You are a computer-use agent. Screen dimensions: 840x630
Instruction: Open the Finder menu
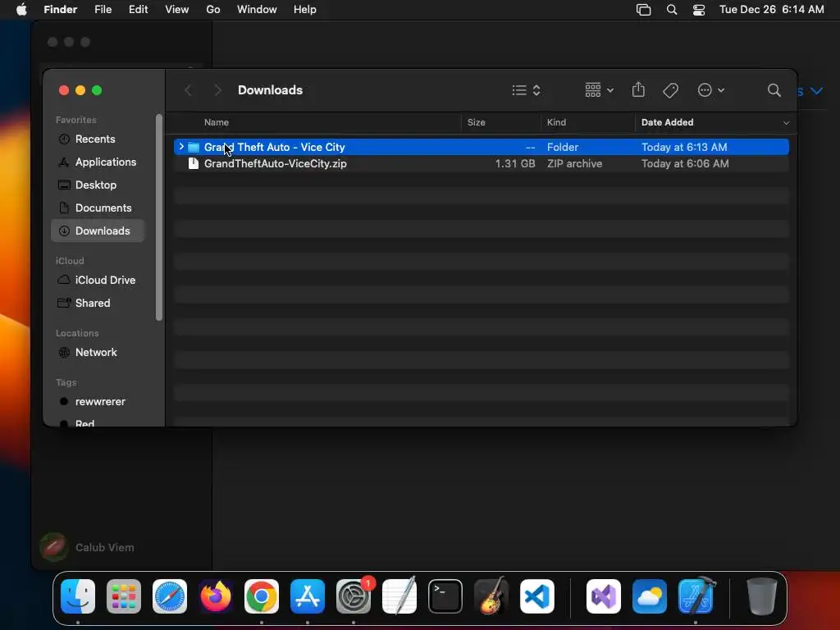pos(60,10)
